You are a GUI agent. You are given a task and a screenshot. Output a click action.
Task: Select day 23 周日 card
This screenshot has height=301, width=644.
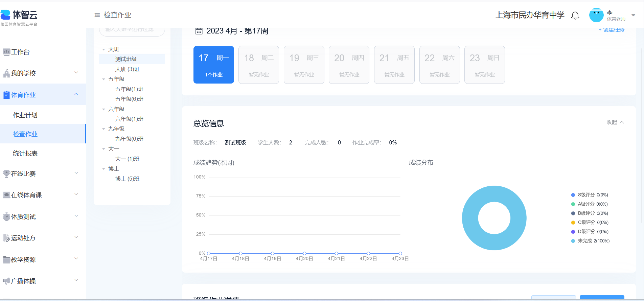485,65
